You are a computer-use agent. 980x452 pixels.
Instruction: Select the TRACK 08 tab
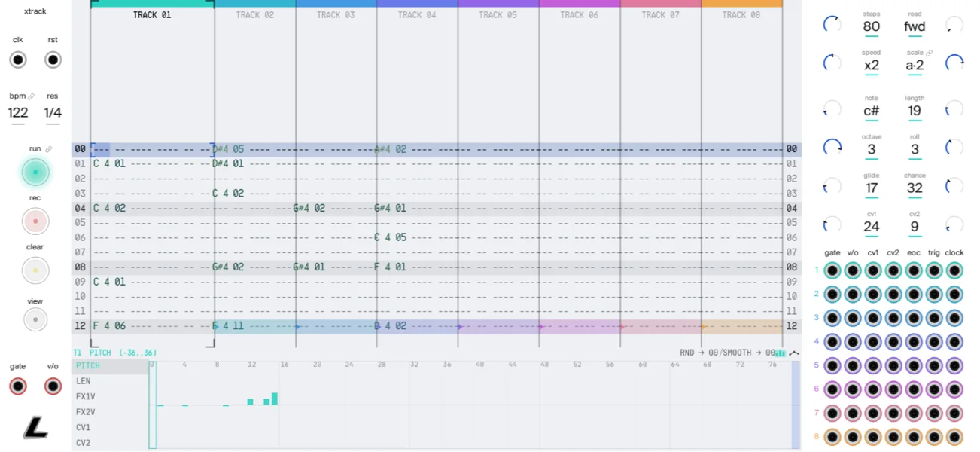pyautogui.click(x=741, y=15)
